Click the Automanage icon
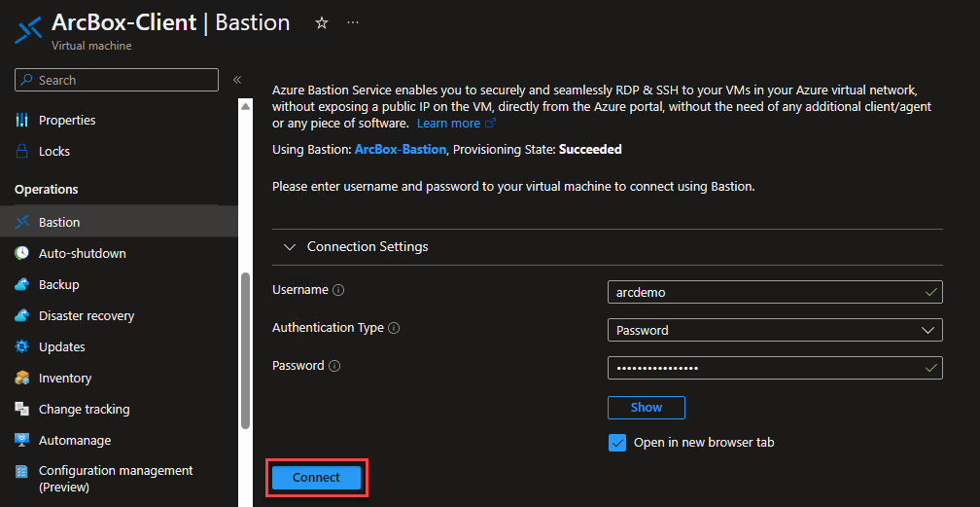Viewport: 980px width, 507px height. tap(21, 440)
